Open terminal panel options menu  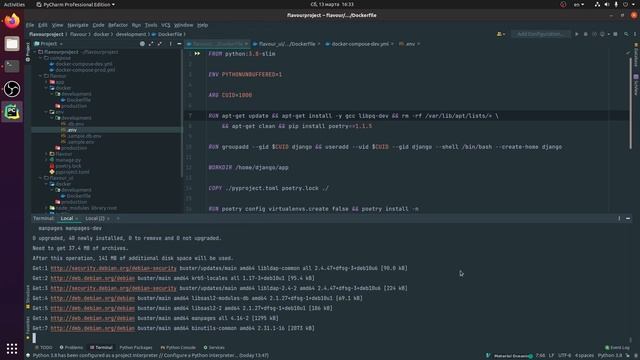coord(619,218)
